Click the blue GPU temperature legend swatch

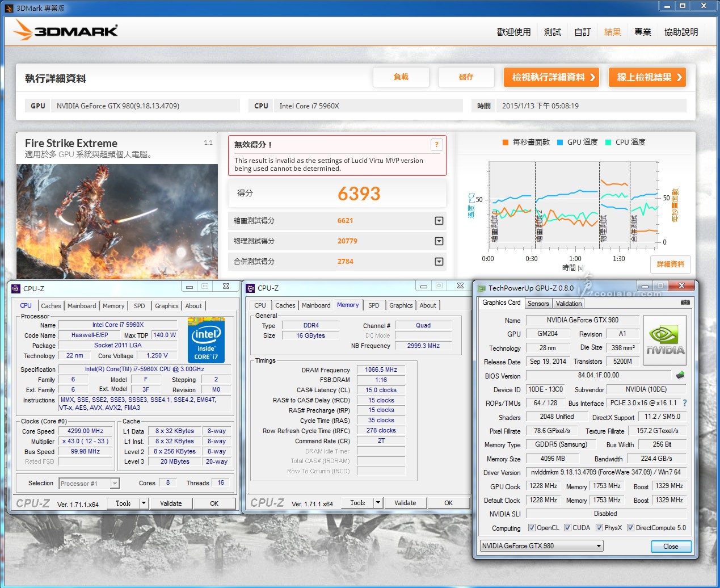pos(560,142)
